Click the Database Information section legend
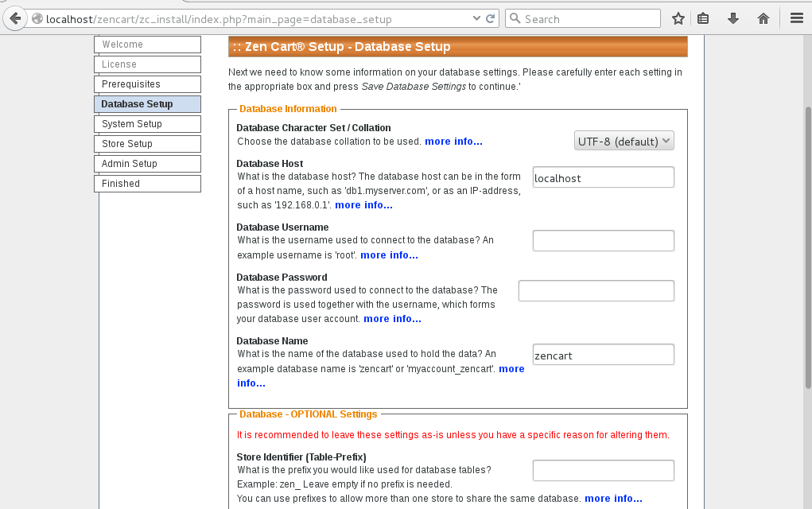 coord(288,109)
